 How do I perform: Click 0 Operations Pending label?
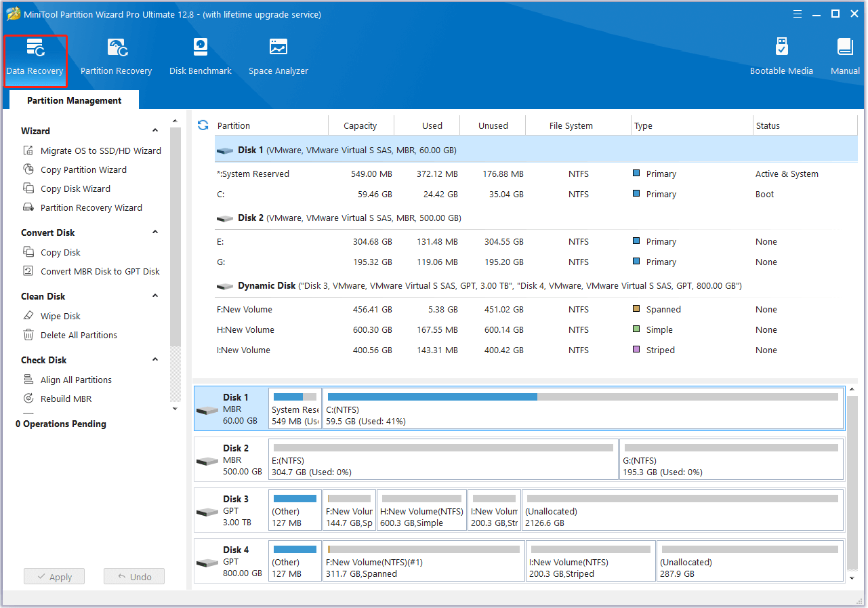point(61,424)
